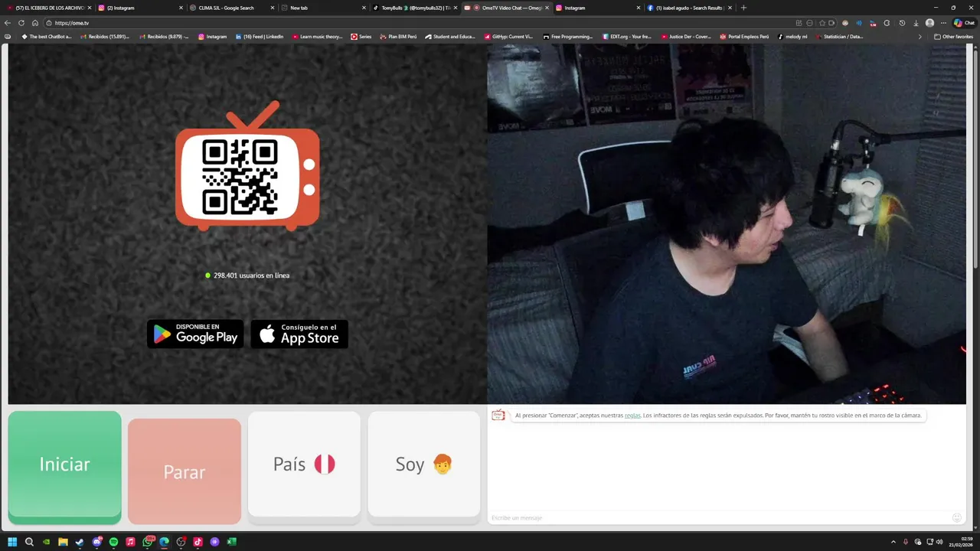The image size is (980, 551).
Task: Open a new browser tab with plus button
Action: point(743,8)
